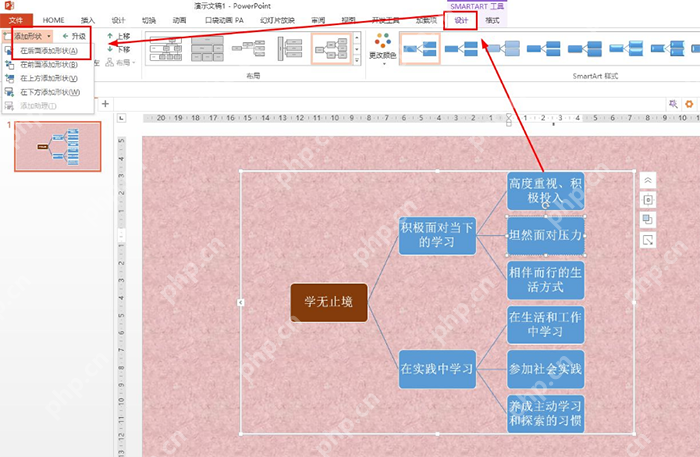
Task: Click the purple tool icon above the ruler
Action: [x=673, y=104]
